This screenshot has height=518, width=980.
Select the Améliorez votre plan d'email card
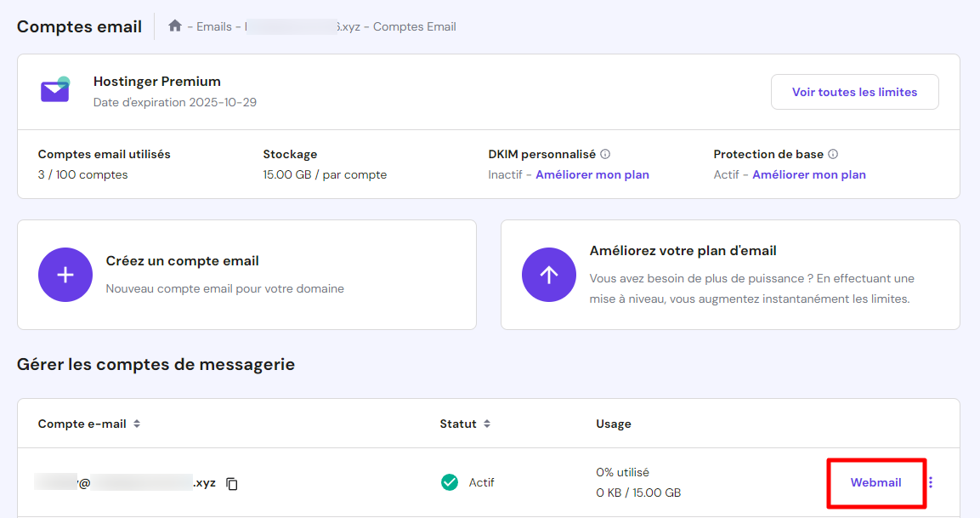731,274
